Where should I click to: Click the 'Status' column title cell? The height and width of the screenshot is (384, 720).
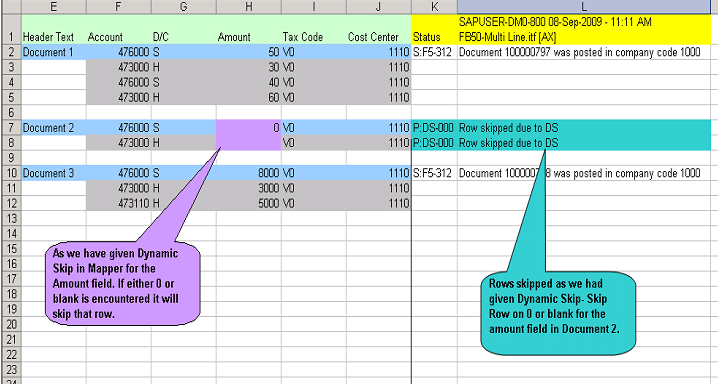[434, 29]
